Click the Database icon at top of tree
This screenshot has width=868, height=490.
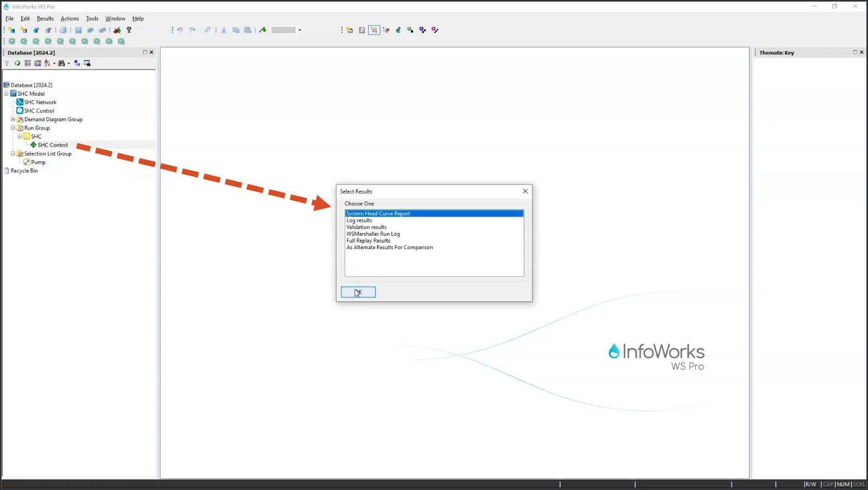pyautogui.click(x=7, y=85)
